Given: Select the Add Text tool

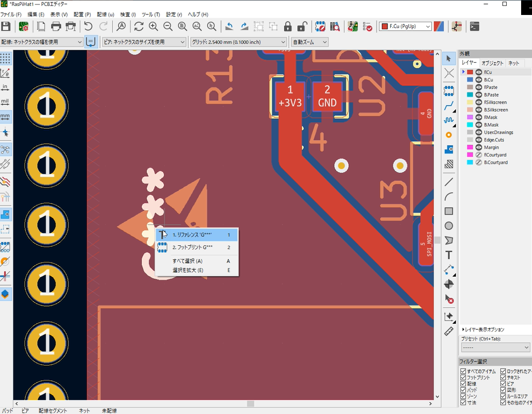Looking at the screenshot, I should tap(449, 255).
